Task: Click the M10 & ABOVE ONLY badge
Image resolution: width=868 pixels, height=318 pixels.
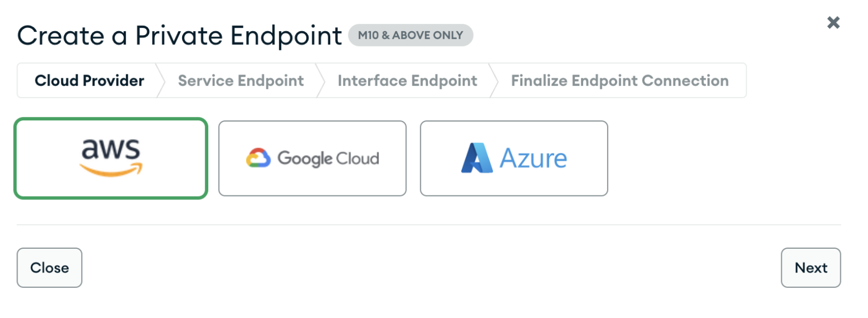Action: pyautogui.click(x=411, y=35)
